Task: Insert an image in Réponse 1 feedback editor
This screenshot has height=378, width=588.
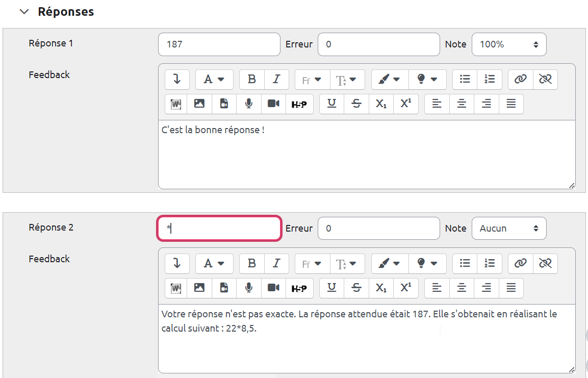Action: coord(199,104)
